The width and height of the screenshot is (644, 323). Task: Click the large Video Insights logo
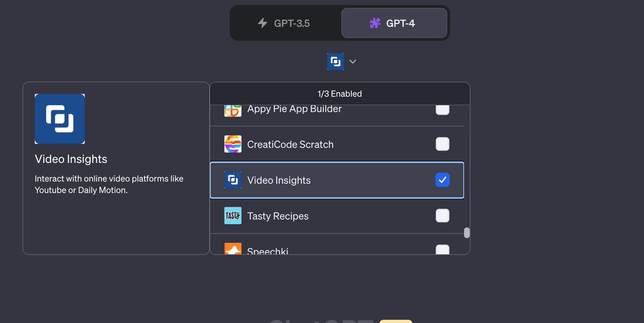pos(60,119)
